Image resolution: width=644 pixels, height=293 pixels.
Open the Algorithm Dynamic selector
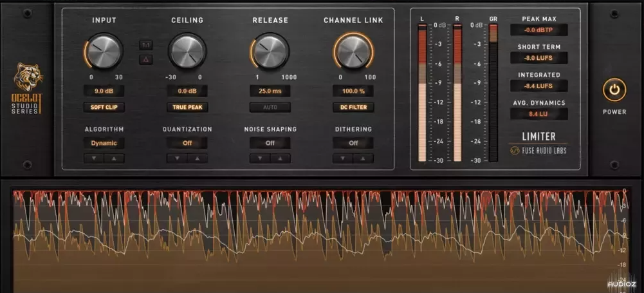pyautogui.click(x=104, y=143)
